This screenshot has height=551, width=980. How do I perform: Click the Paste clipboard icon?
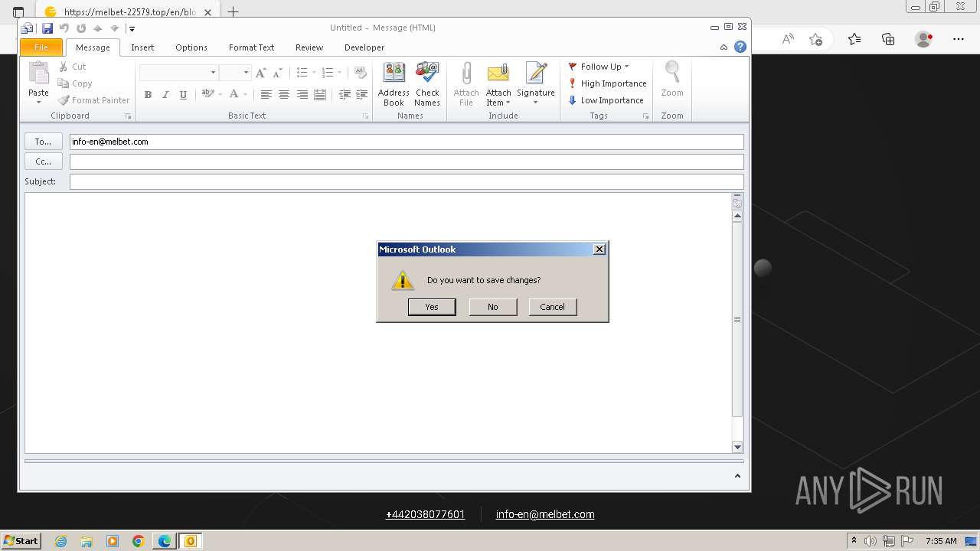click(x=38, y=73)
